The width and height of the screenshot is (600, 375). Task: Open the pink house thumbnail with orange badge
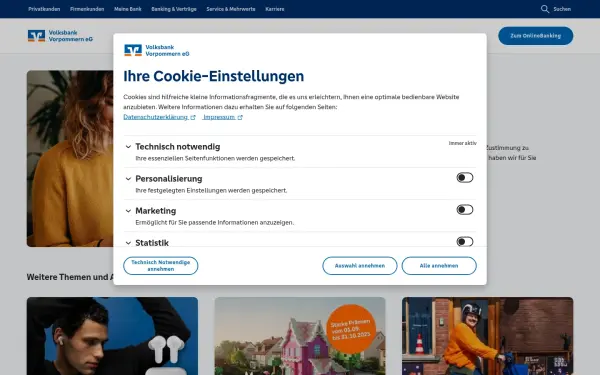[300, 336]
